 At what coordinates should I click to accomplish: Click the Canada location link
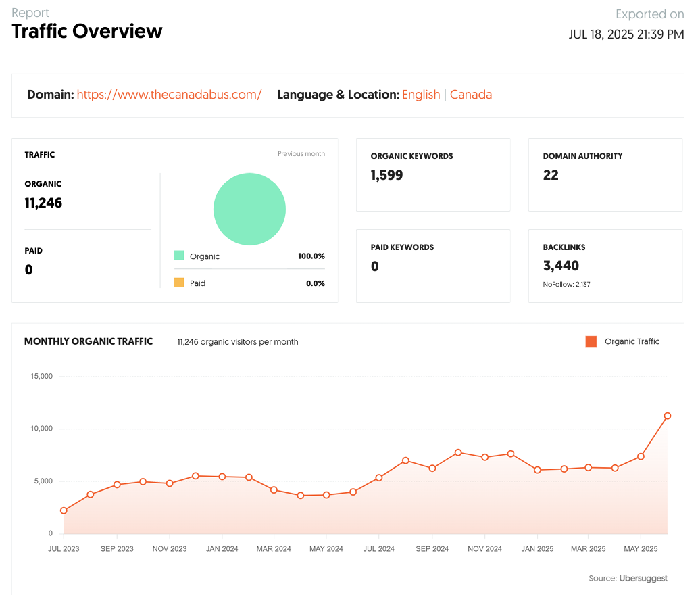click(x=470, y=95)
